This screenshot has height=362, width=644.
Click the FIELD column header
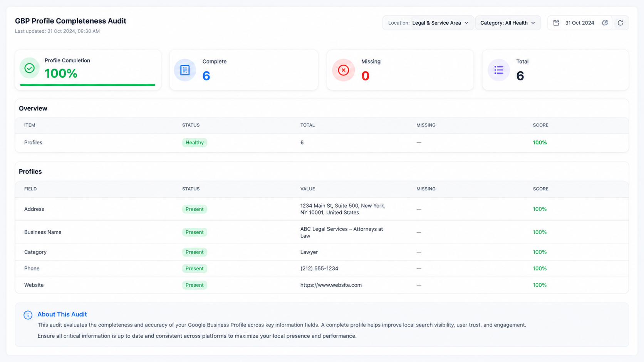point(30,189)
